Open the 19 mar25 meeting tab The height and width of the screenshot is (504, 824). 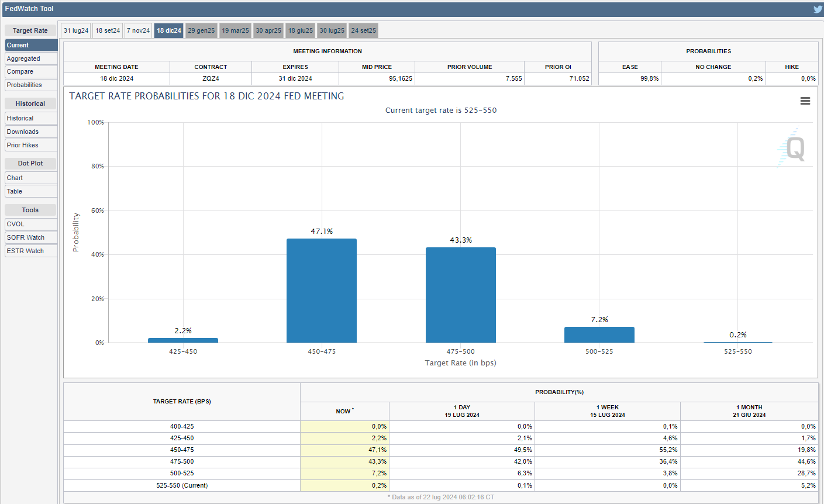235,30
